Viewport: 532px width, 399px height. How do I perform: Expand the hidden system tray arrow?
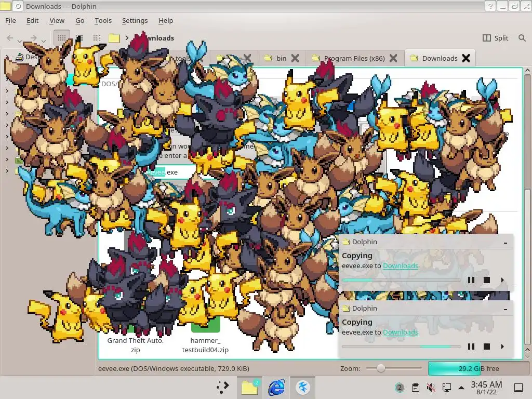(461, 388)
